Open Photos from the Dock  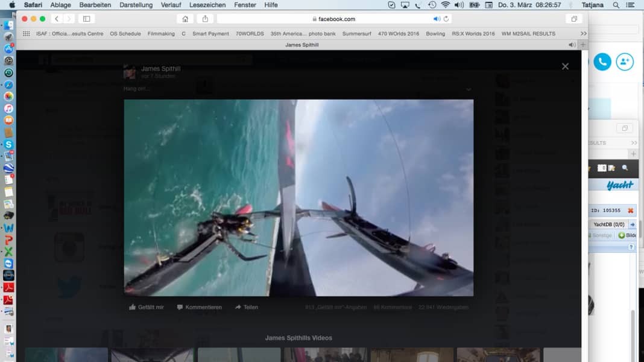8,97
